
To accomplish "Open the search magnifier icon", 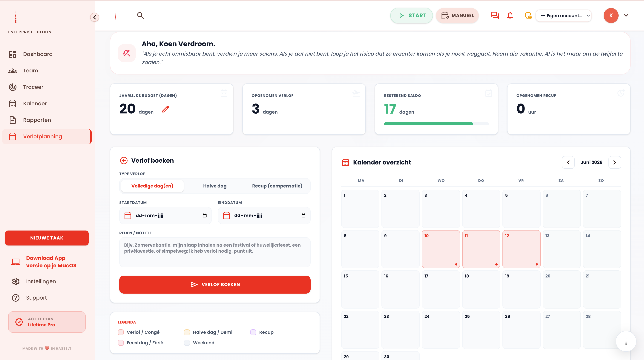I will (140, 16).
